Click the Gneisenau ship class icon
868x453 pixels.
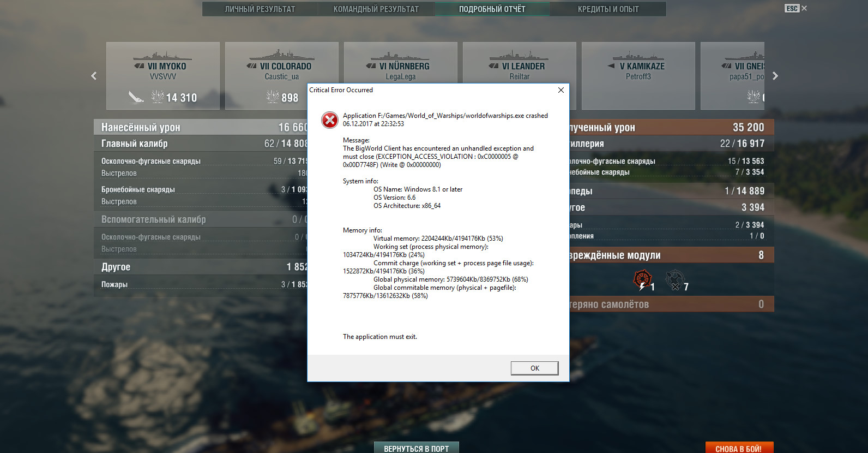(727, 66)
